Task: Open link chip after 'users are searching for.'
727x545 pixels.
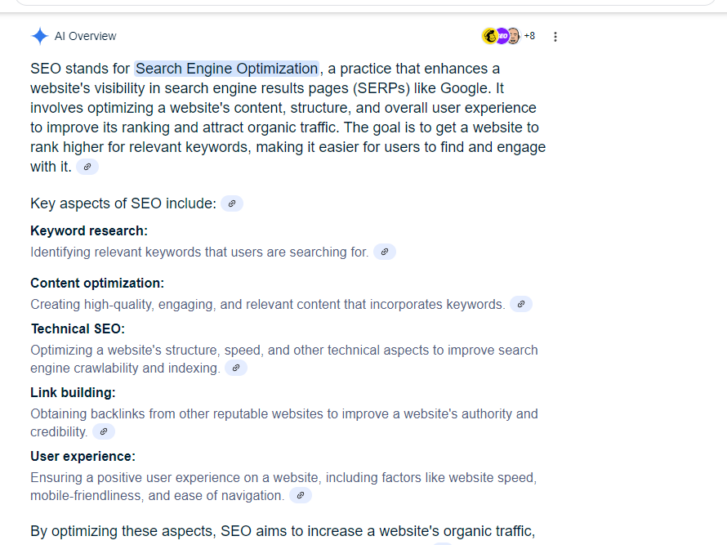Action: click(384, 252)
